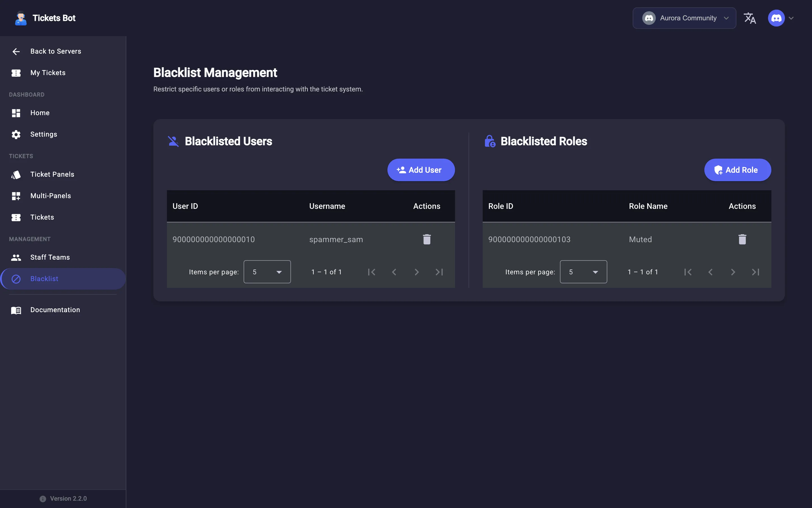812x508 pixels.
Task: Click the Ticket Panels icon
Action: [x=16, y=175]
